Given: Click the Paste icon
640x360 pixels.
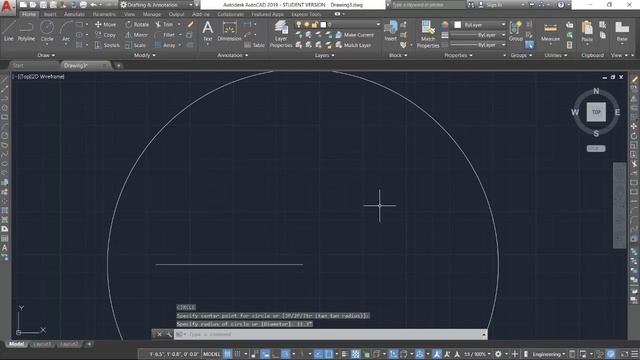Looking at the screenshot, I should [x=587, y=31].
